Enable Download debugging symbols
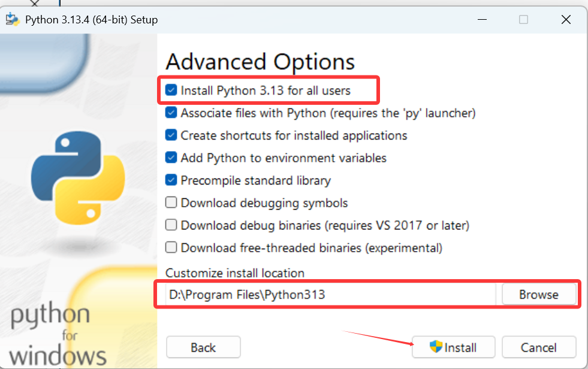This screenshot has width=588, height=369. 171,202
